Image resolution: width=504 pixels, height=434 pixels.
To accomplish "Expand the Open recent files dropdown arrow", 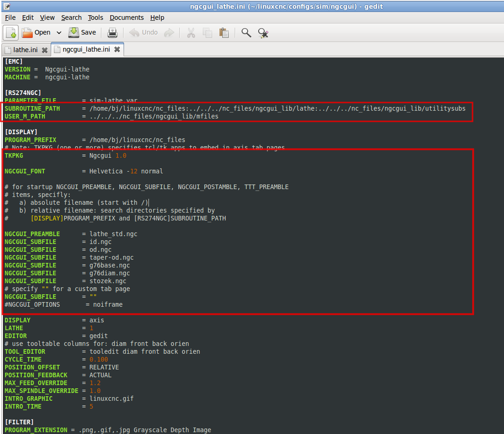I will tap(59, 33).
